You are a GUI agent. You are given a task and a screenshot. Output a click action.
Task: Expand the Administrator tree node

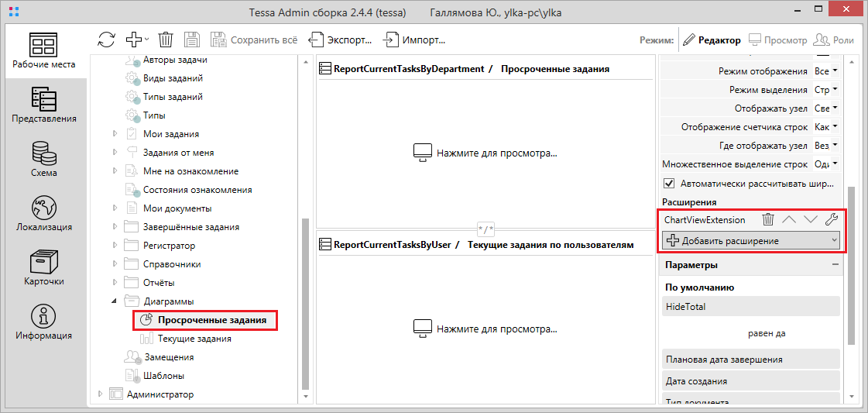pos(99,394)
